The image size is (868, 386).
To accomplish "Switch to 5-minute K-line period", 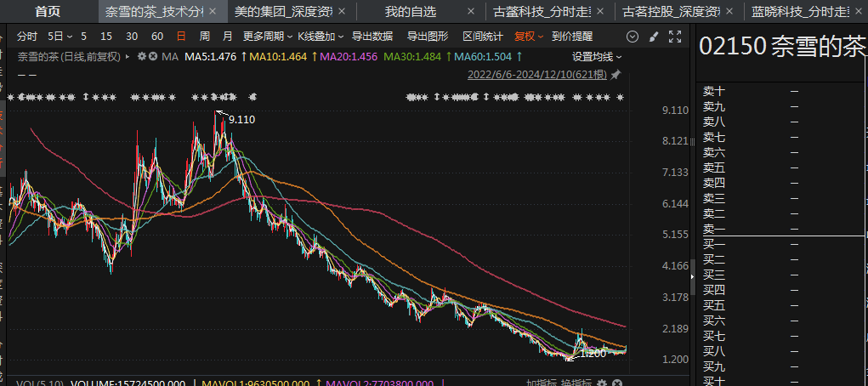I will (83, 37).
